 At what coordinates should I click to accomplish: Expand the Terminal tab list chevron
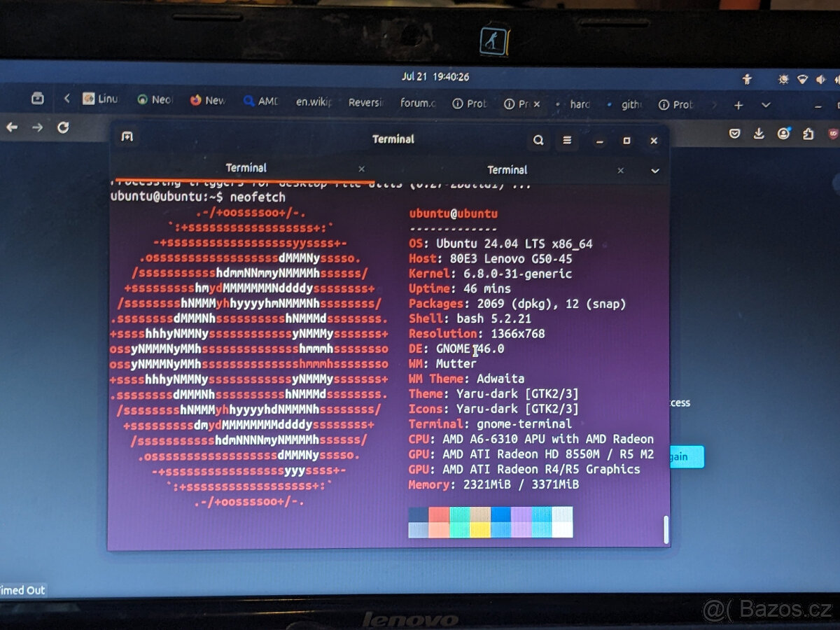(655, 171)
